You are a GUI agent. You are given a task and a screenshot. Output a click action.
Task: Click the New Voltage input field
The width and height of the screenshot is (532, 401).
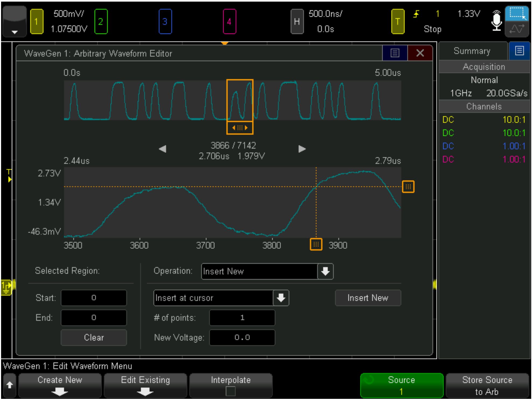(242, 338)
